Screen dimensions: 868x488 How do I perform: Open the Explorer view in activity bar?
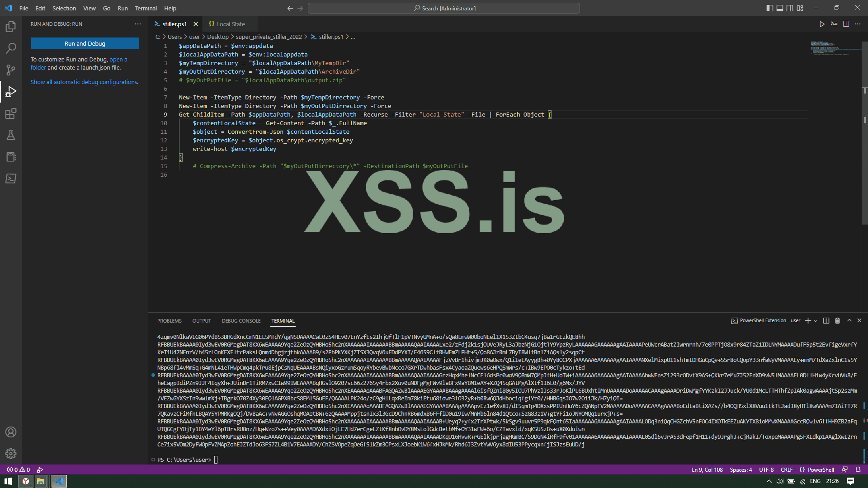coord(11,27)
